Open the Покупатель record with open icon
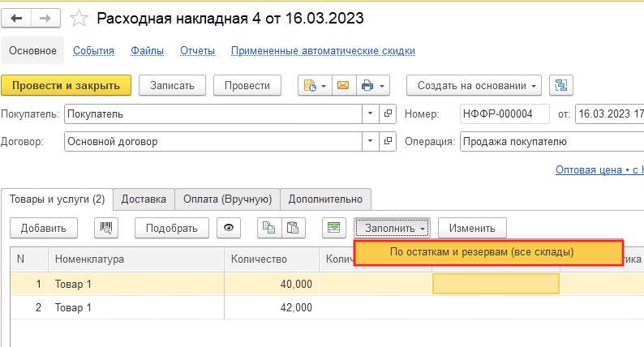Viewport: 644px width, 347px height. 388,114
